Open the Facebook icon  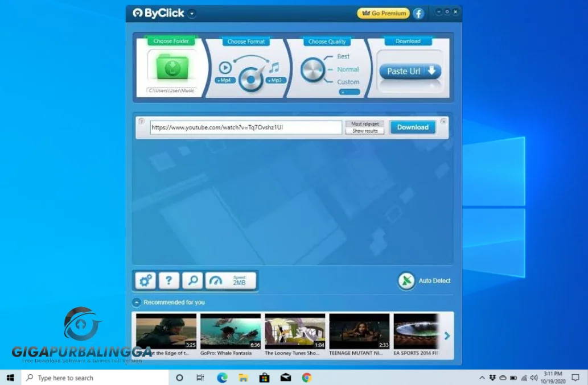[x=418, y=14]
